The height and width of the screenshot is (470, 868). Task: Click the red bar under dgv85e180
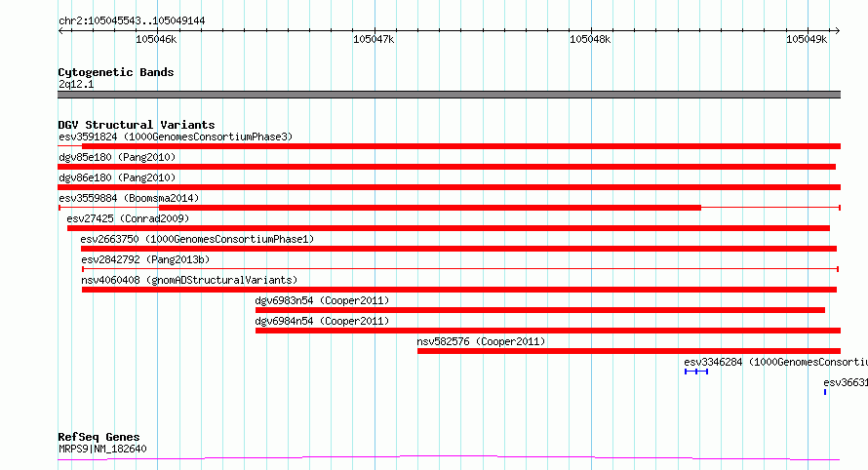[x=447, y=167]
